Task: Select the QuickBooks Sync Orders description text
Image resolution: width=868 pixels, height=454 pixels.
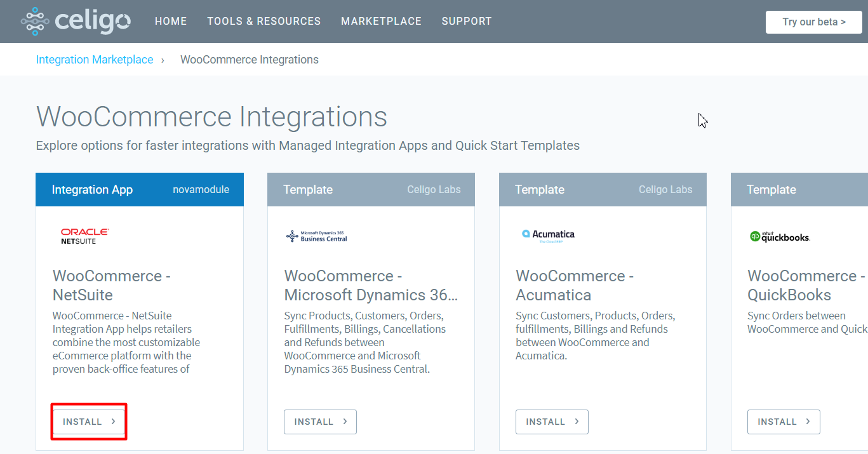Action: [x=808, y=323]
